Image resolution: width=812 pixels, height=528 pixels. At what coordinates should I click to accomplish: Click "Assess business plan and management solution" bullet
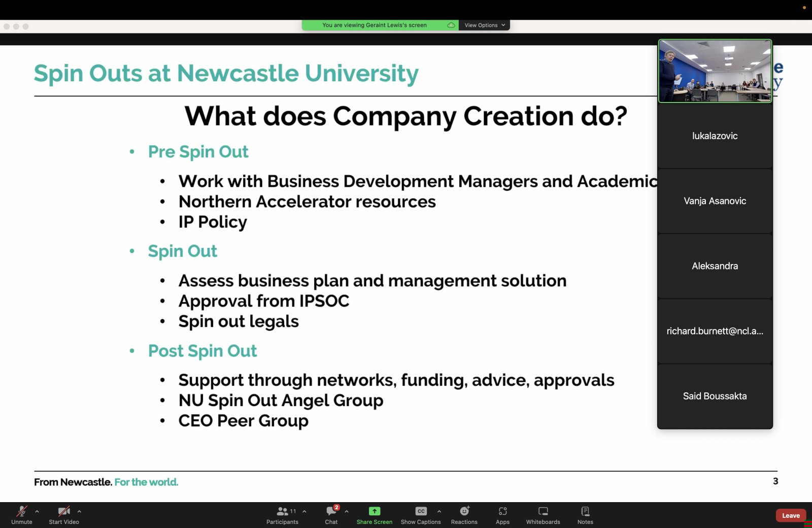click(x=373, y=281)
